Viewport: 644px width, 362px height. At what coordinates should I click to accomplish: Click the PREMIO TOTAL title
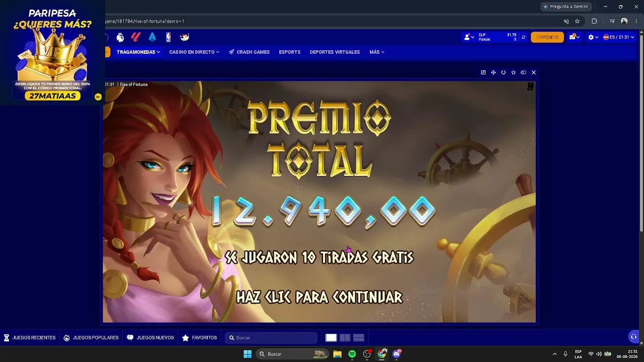319,139
